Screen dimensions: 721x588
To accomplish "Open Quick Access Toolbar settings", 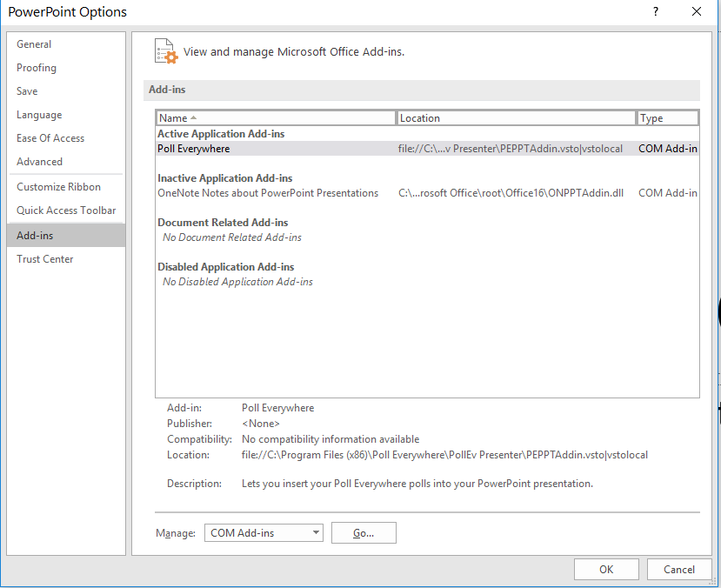I will (66, 210).
